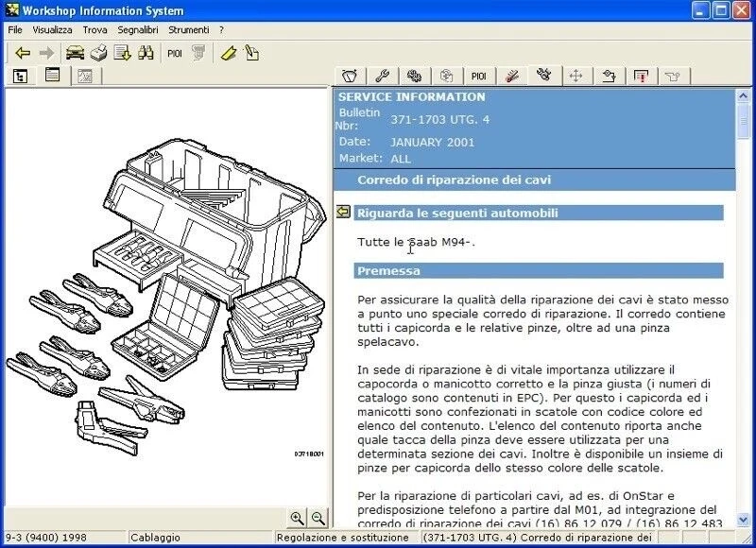Open the Strumenti menu
The image size is (756, 548).
click(186, 29)
